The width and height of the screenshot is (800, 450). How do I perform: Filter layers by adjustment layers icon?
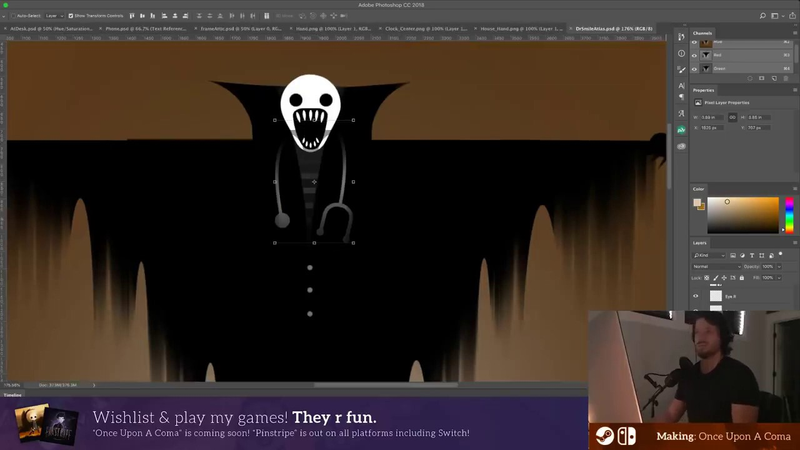point(742,255)
